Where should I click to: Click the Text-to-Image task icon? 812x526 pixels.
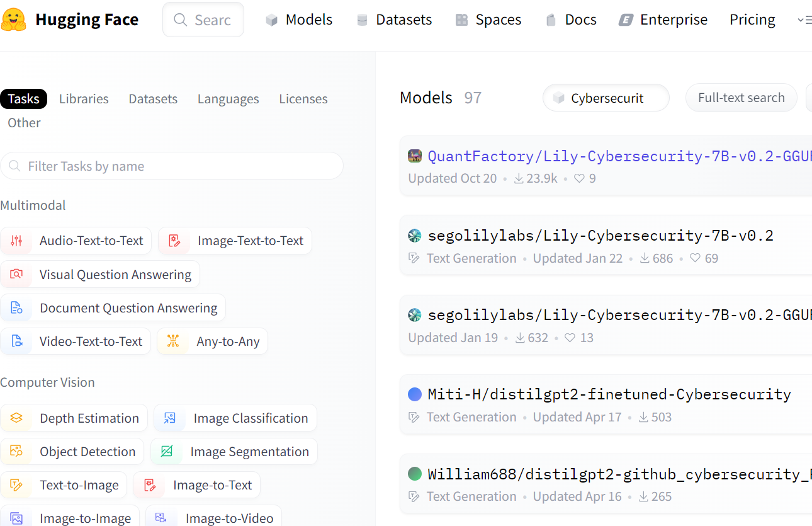16,485
